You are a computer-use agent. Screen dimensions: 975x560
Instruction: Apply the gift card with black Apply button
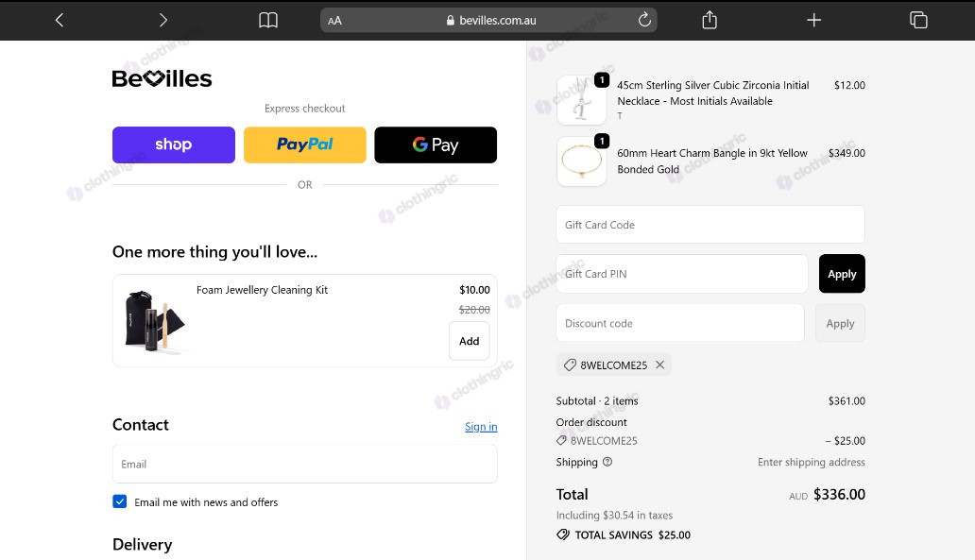point(842,274)
